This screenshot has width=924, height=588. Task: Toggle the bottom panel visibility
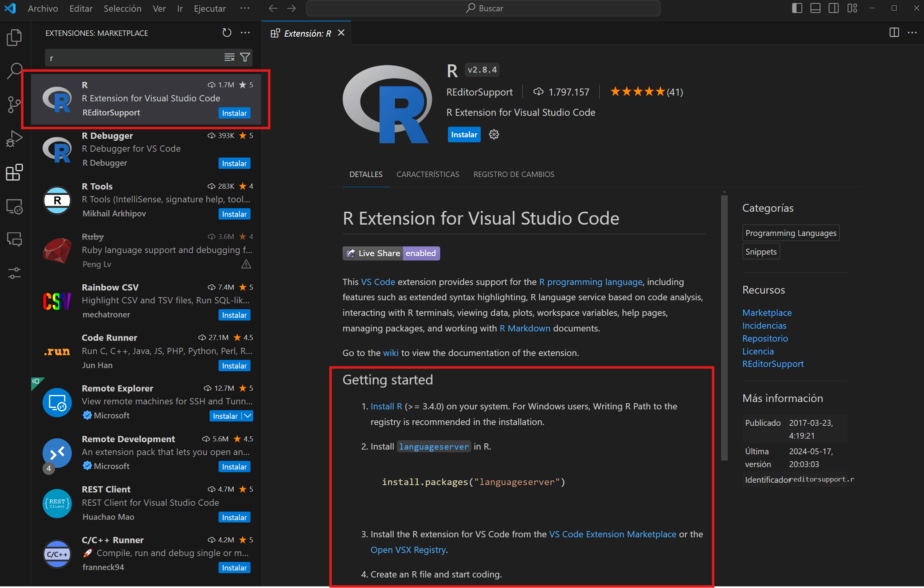pos(816,8)
